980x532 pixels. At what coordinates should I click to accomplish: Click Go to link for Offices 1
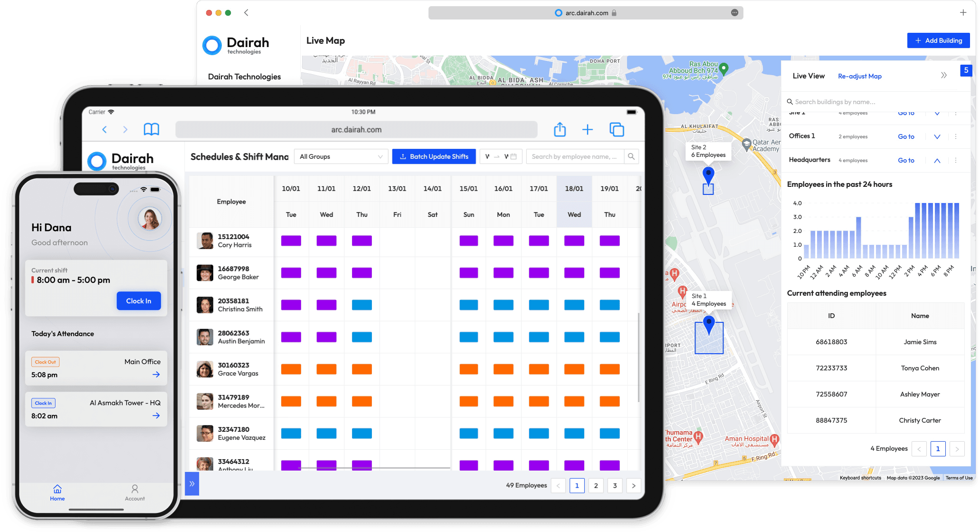906,136
